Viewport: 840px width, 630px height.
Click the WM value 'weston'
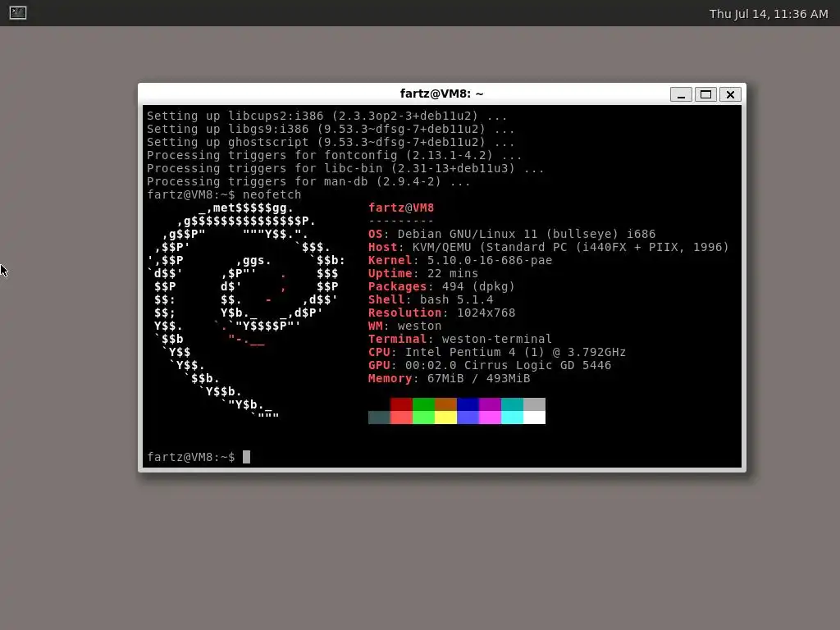tap(419, 326)
